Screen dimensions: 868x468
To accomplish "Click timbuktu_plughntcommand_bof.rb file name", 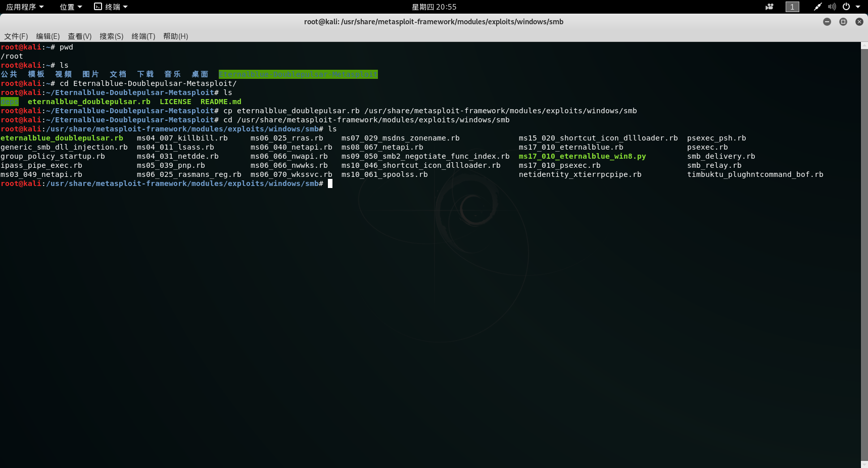I will pos(755,174).
